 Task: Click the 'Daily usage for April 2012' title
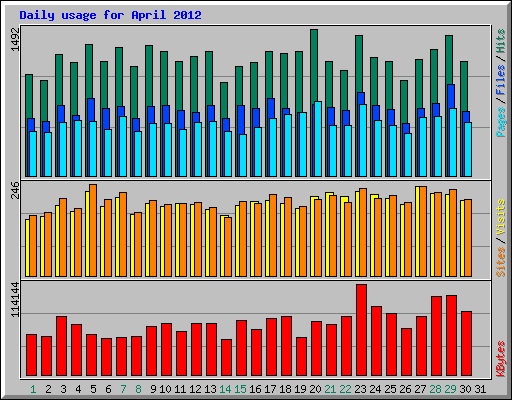click(110, 15)
